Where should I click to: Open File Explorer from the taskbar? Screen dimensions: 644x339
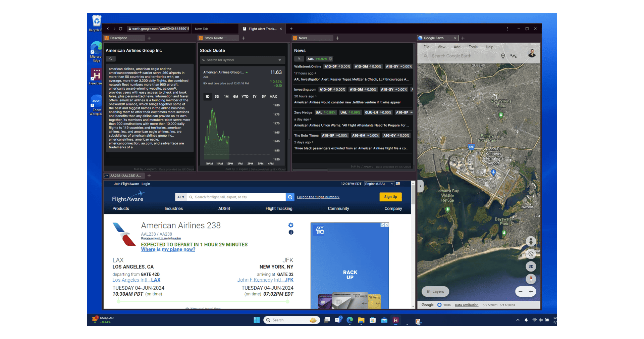click(361, 320)
